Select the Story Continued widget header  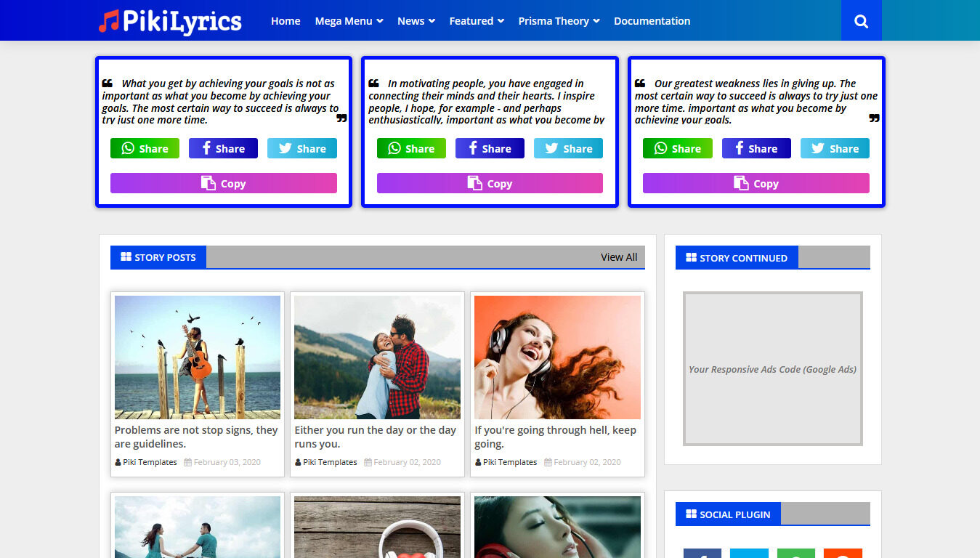(737, 257)
